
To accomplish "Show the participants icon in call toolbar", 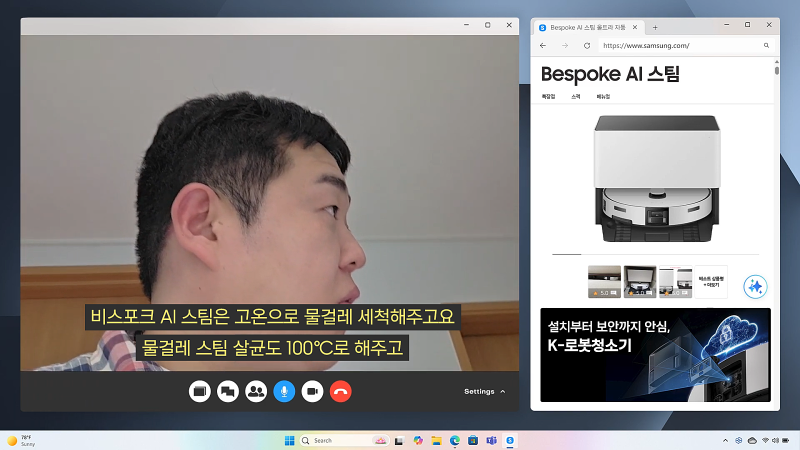I will [256, 391].
